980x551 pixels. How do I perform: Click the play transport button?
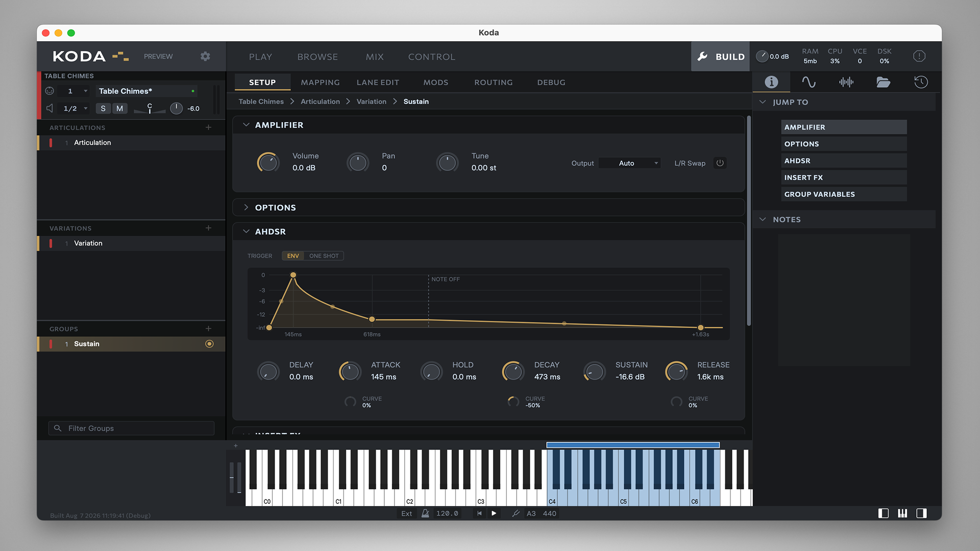coord(494,513)
